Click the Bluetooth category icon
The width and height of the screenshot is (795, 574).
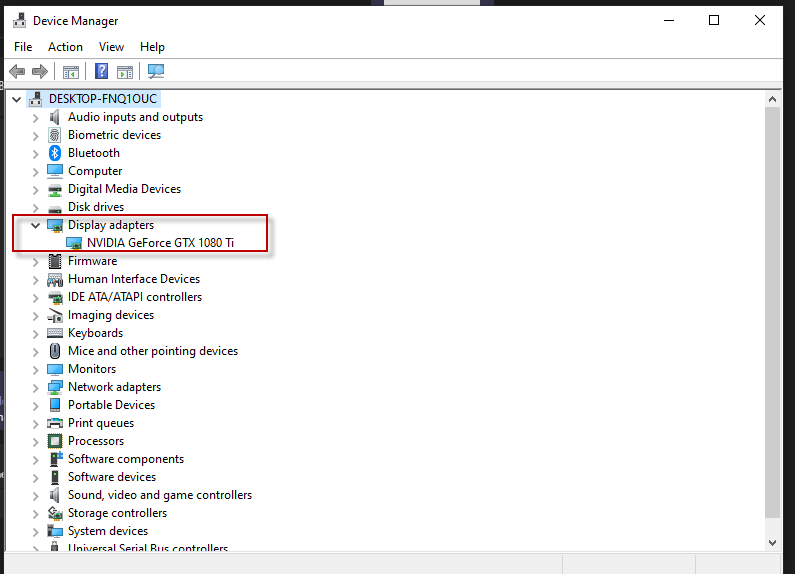55,153
